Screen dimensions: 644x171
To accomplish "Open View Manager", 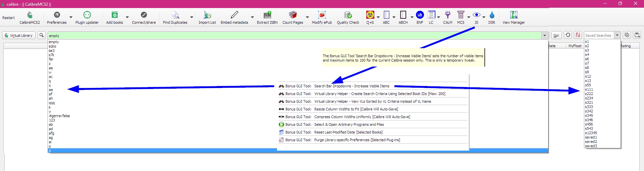I will coord(514,15).
